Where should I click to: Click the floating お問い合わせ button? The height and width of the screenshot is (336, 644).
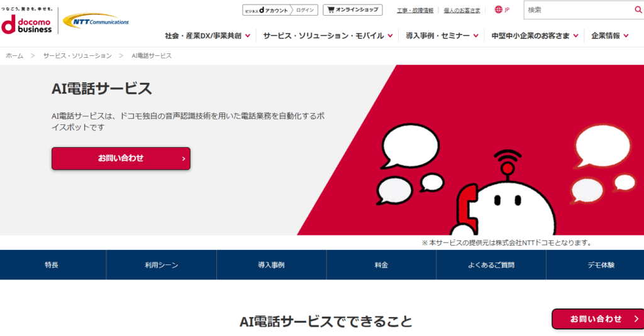click(597, 319)
